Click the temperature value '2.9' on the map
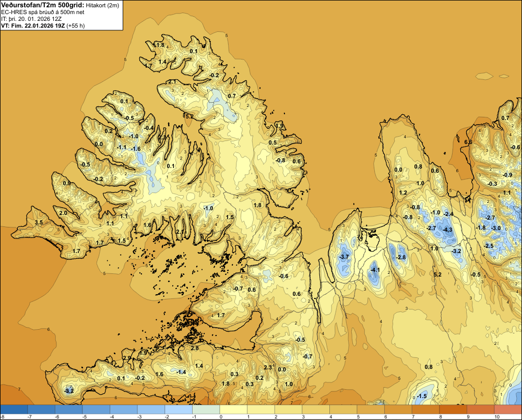522x420 pixels. (127, 358)
